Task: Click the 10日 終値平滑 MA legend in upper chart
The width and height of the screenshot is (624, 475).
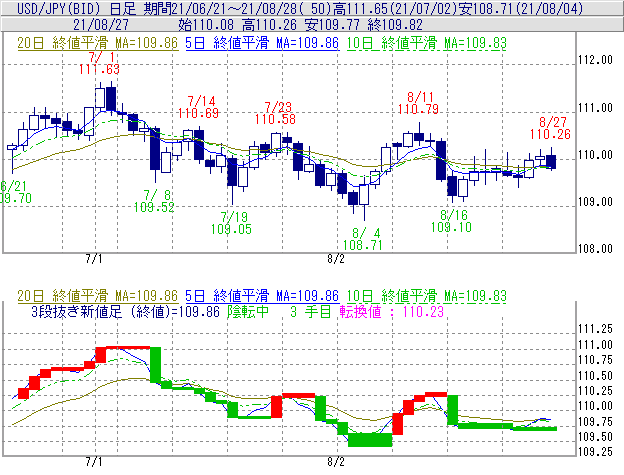Action: click(x=426, y=43)
